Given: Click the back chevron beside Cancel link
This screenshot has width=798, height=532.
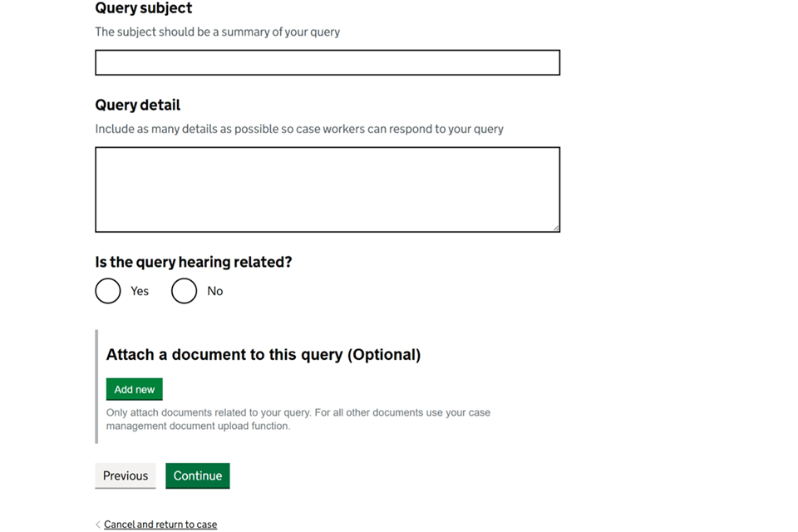Looking at the screenshot, I should coord(98,525).
